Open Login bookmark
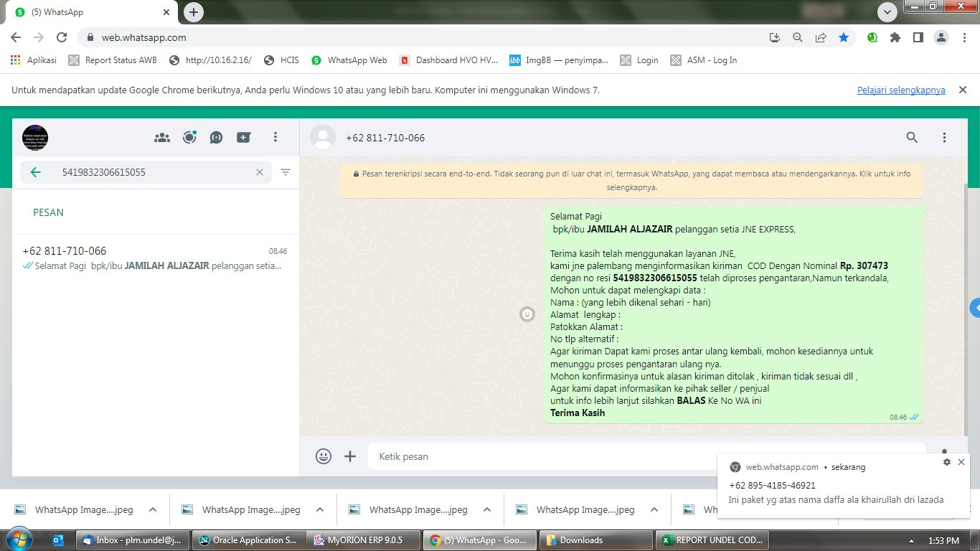 [x=639, y=60]
